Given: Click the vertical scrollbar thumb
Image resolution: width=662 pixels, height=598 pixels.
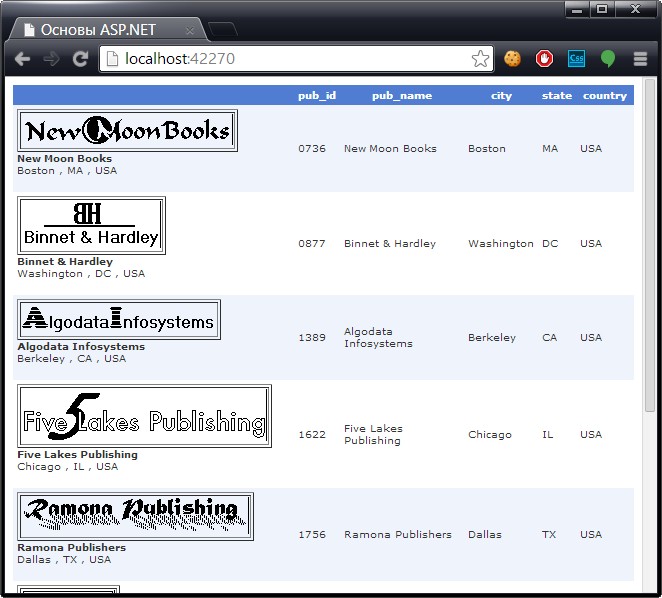Looking at the screenshot, I should (650, 245).
